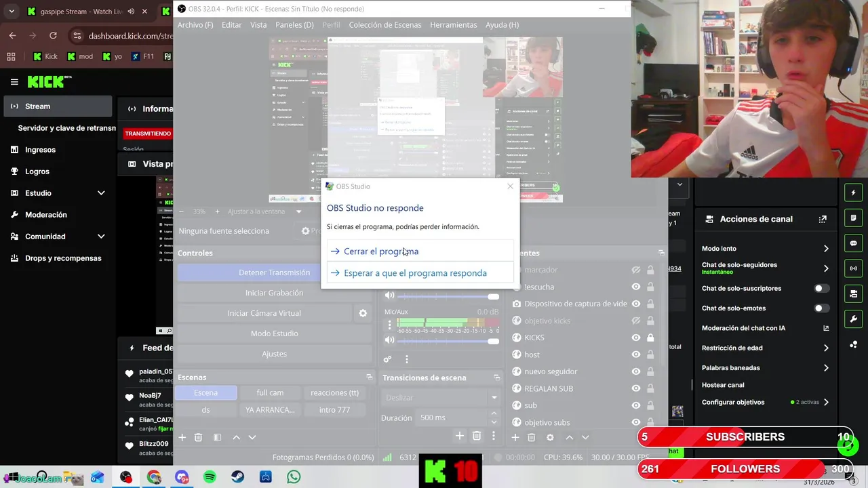Viewport: 868px width, 488px height.
Task: Mute the Mic/Aux speaker icon
Action: click(389, 340)
